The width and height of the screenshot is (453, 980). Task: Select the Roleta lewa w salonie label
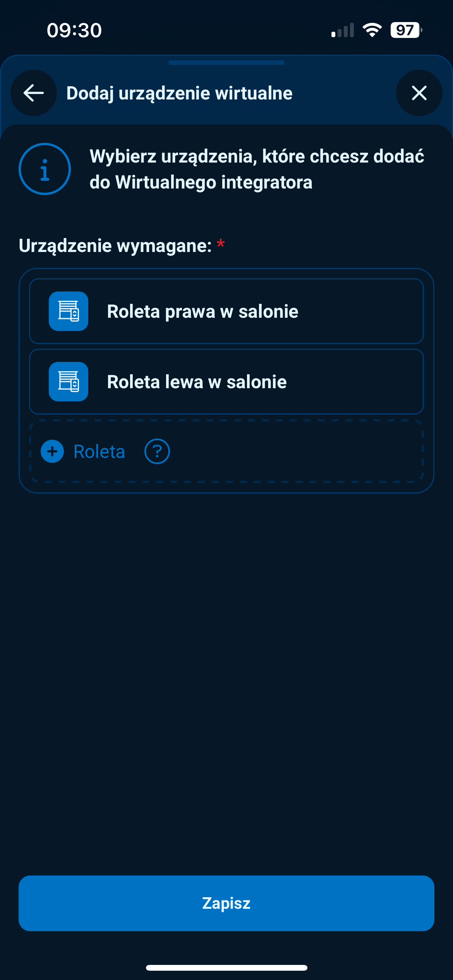[x=197, y=382]
